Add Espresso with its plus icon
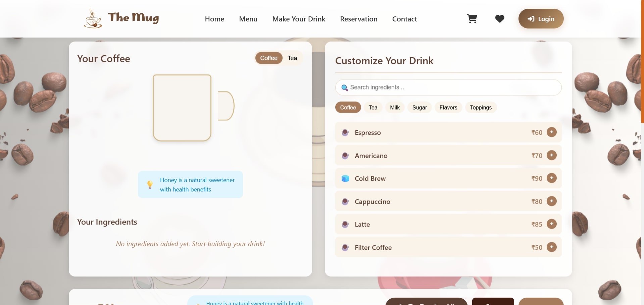 pyautogui.click(x=551, y=132)
